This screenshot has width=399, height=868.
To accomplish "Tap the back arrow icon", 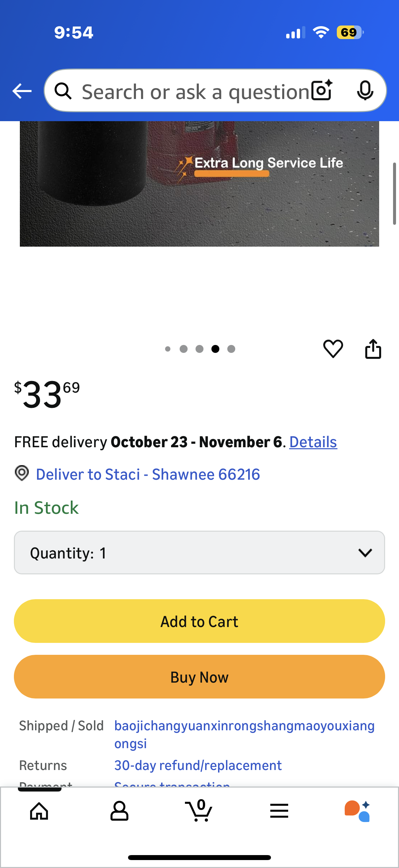I will tap(22, 91).
